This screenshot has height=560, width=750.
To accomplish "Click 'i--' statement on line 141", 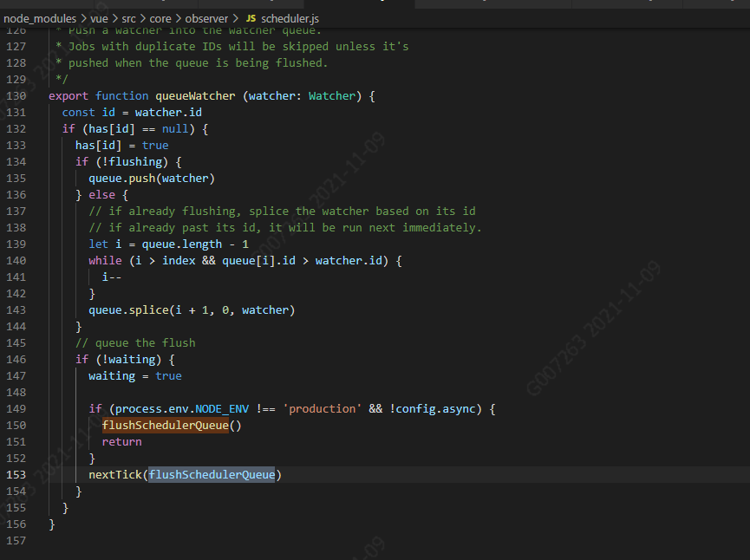I will (112, 277).
